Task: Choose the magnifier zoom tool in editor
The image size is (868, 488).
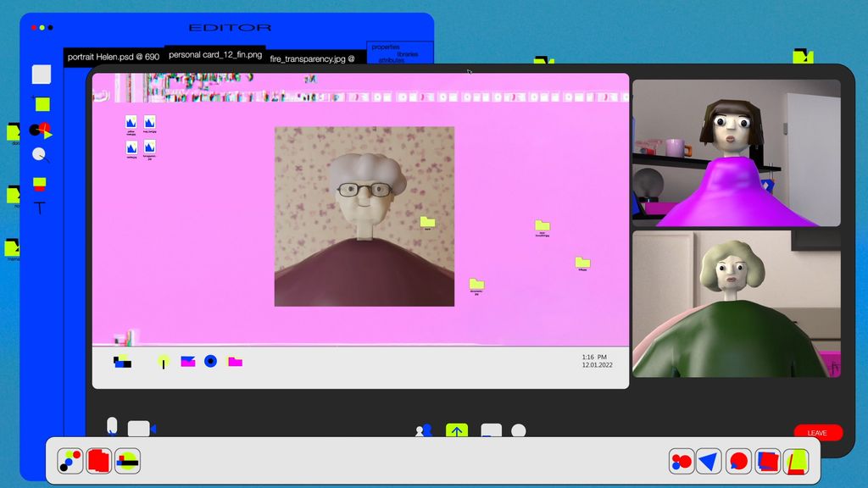Action: (x=40, y=155)
